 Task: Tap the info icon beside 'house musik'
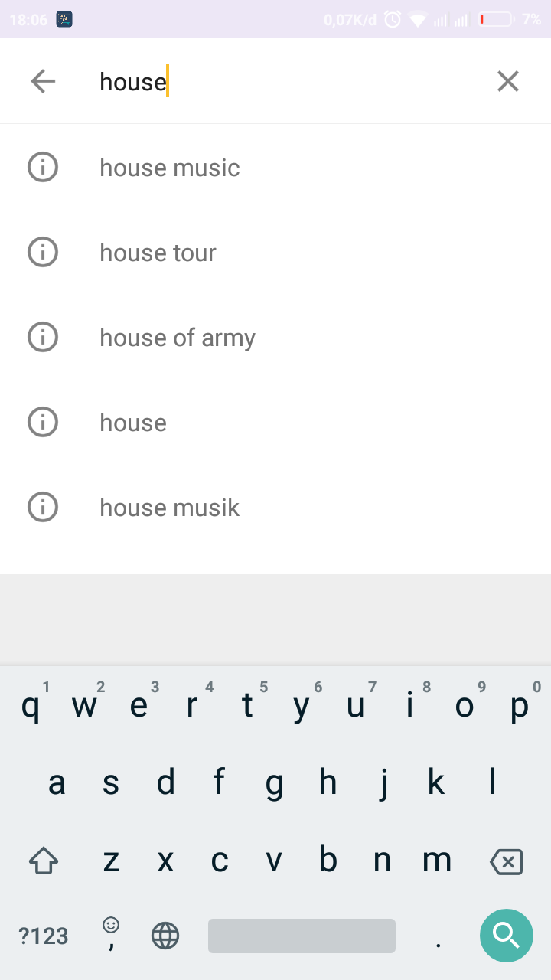pyautogui.click(x=43, y=507)
